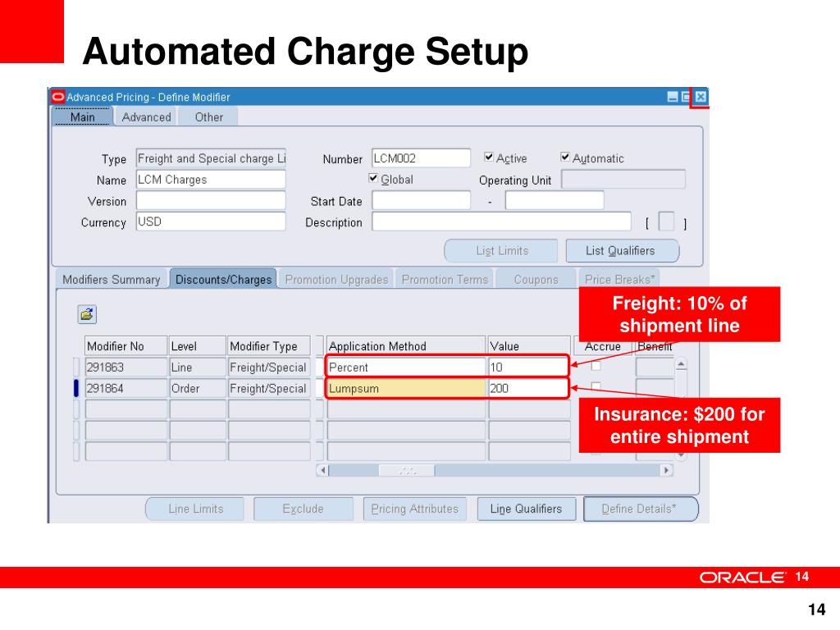Click the List Limits button

[501, 251]
